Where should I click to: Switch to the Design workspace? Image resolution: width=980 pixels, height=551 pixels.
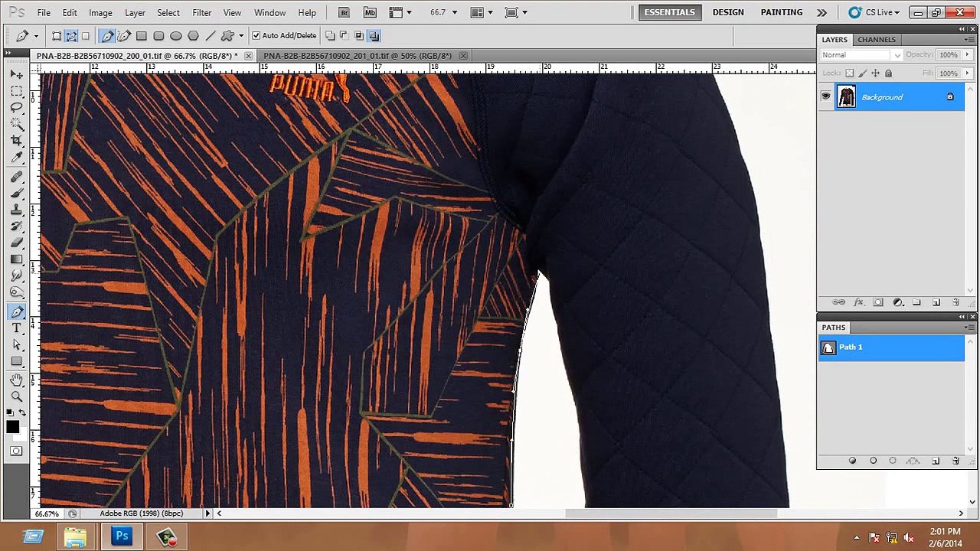(728, 12)
